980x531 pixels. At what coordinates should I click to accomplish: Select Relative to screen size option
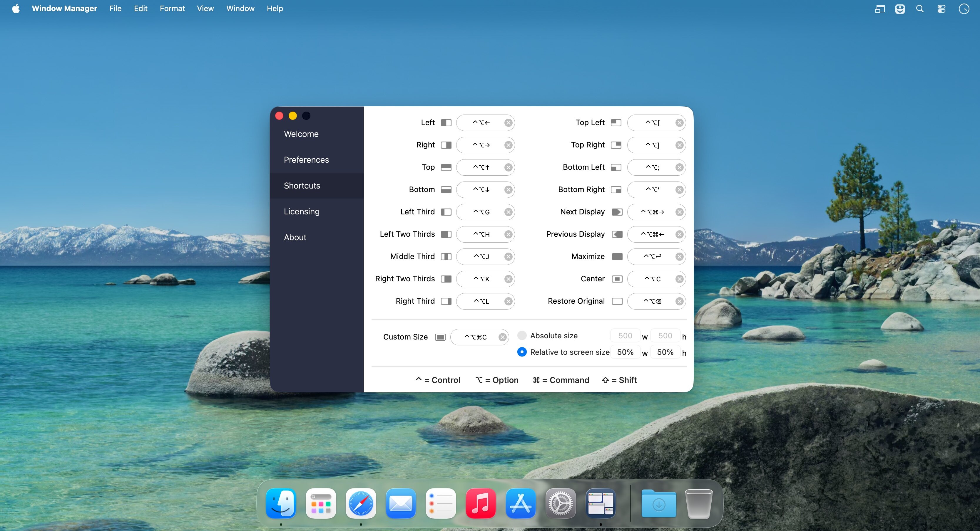click(522, 352)
